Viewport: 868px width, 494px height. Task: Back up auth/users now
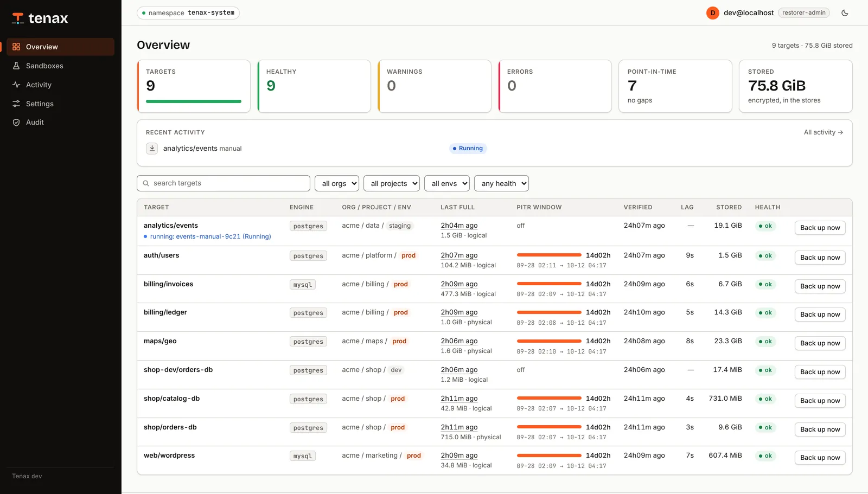(820, 258)
